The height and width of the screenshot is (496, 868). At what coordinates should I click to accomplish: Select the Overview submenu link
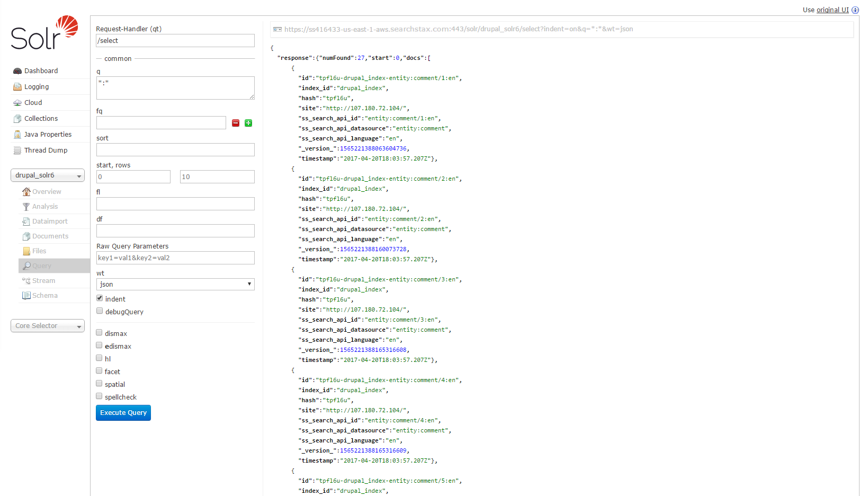coord(54,192)
